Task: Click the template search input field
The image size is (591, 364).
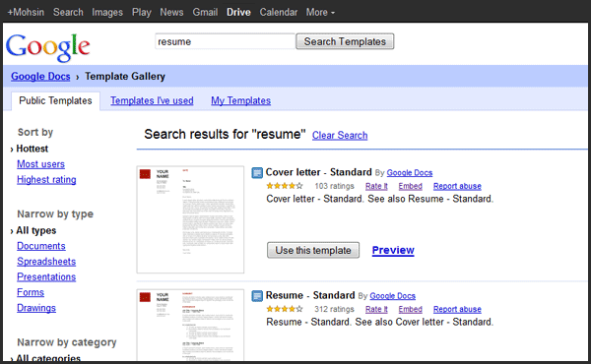Action: pyautogui.click(x=225, y=41)
